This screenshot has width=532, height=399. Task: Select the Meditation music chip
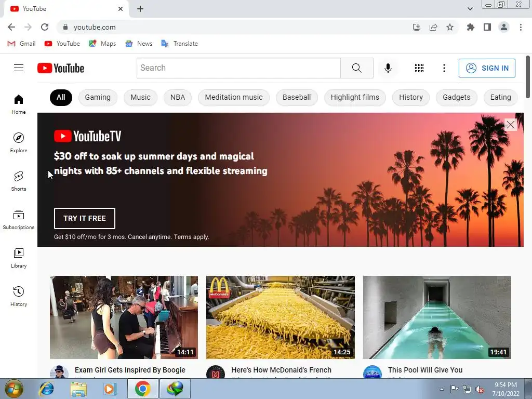point(234,97)
